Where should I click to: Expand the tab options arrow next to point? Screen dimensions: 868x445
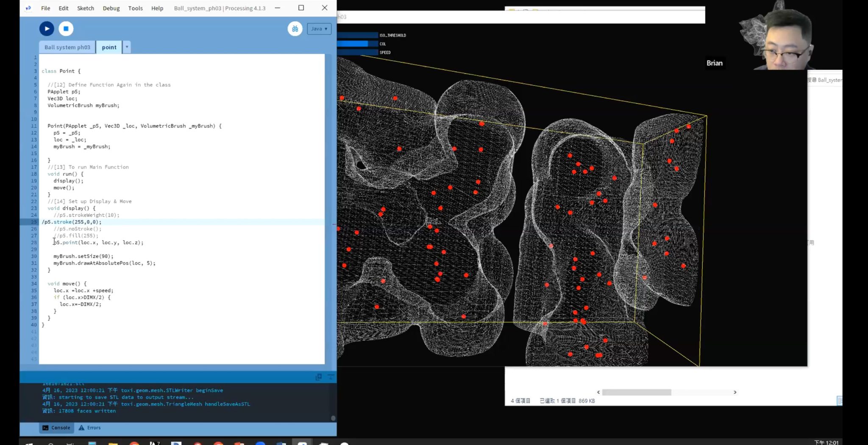coord(127,47)
